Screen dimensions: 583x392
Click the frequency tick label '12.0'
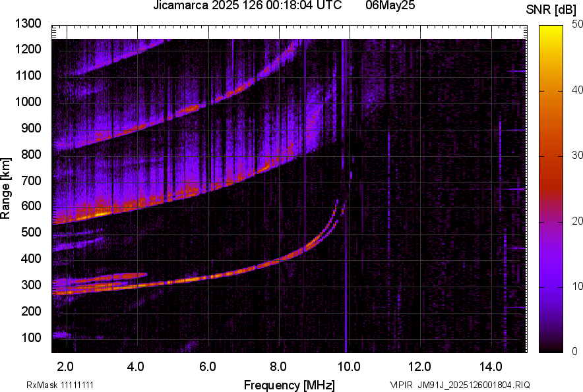[419, 367]
